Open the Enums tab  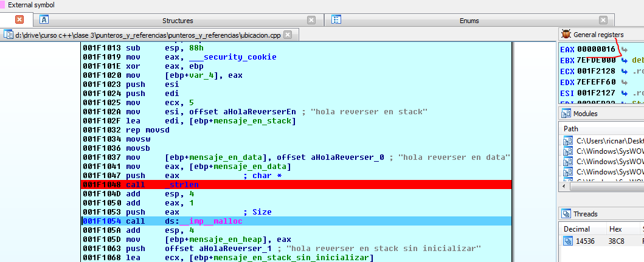click(x=468, y=20)
